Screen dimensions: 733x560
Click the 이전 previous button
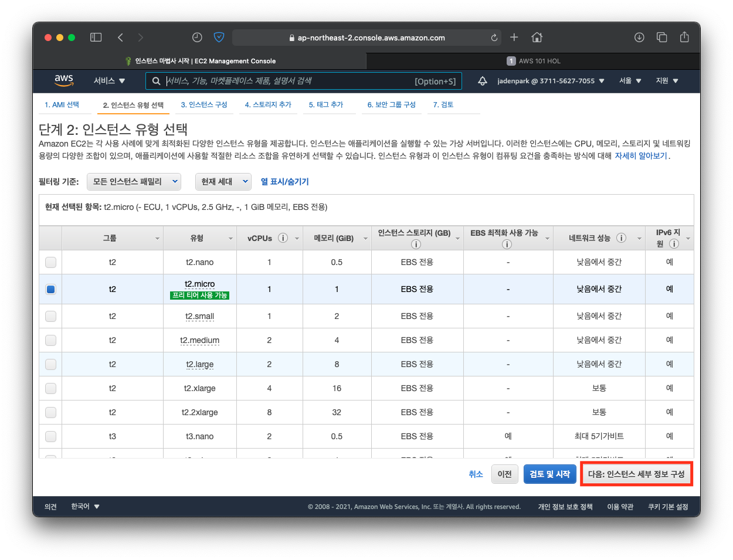pos(505,474)
